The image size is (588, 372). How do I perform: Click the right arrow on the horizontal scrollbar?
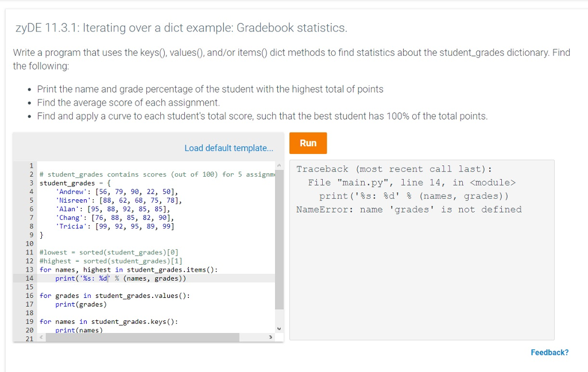[270, 337]
